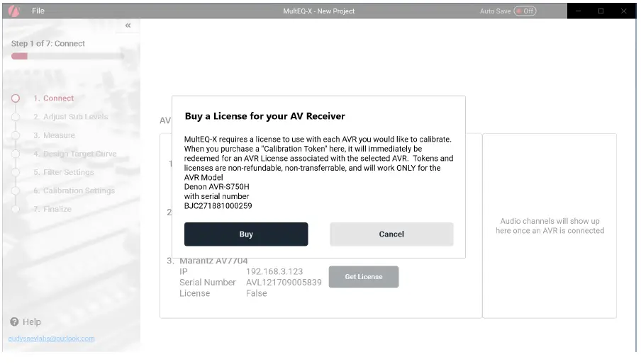The height and width of the screenshot is (364, 641).
Task: Close the MultEQ-X window
Action: click(x=623, y=11)
